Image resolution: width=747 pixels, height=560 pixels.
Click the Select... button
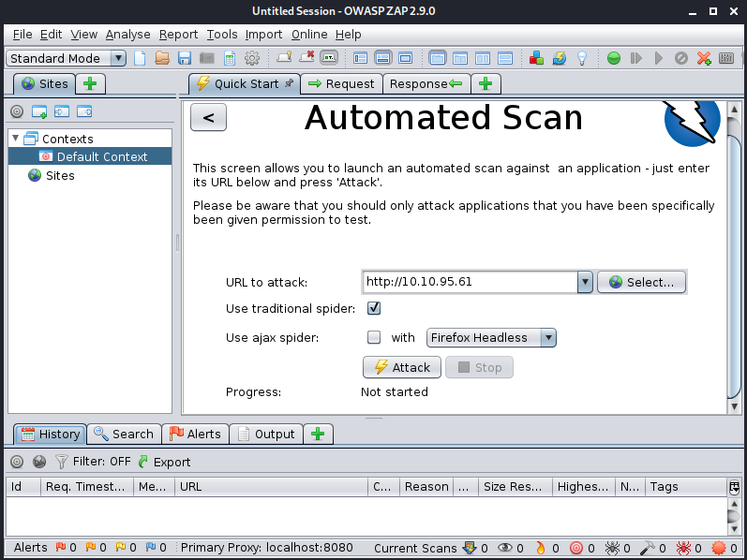[x=641, y=282]
